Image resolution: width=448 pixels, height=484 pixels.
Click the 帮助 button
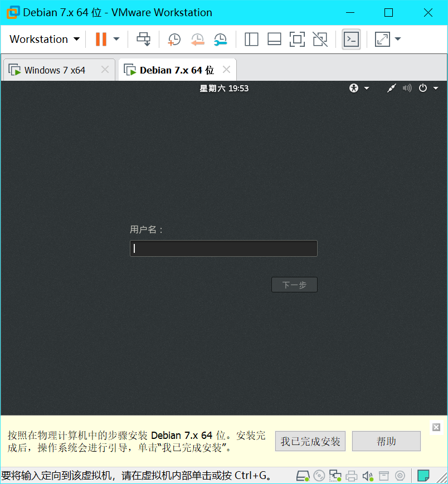386,441
